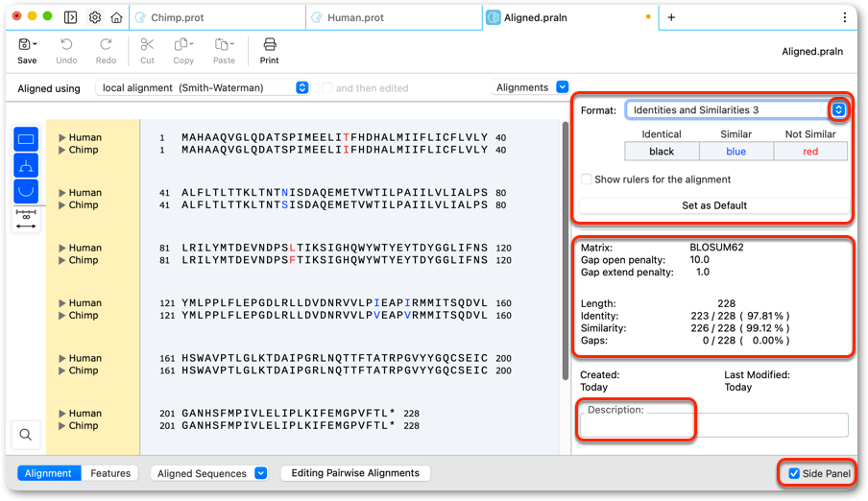
Task: Open settings with the gear icon
Action: pos(95,17)
